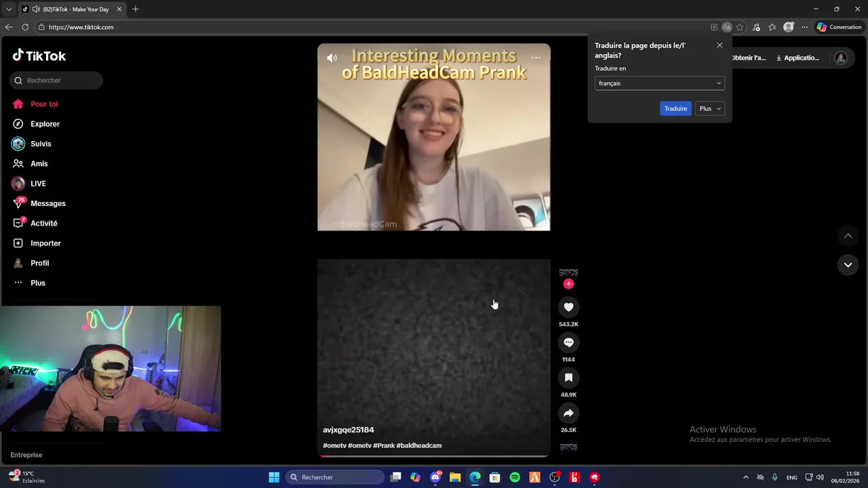Open the browser favorites list
This screenshot has width=868, height=488.
[x=772, y=27]
